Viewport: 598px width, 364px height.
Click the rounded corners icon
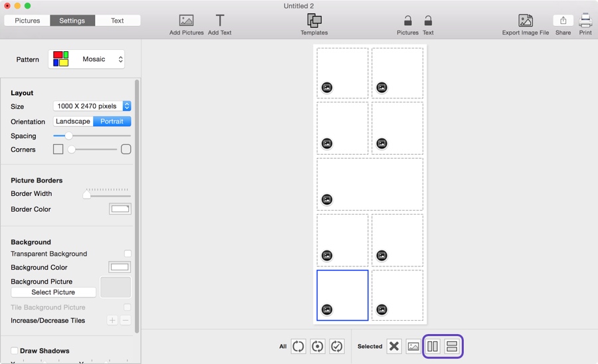pyautogui.click(x=126, y=149)
